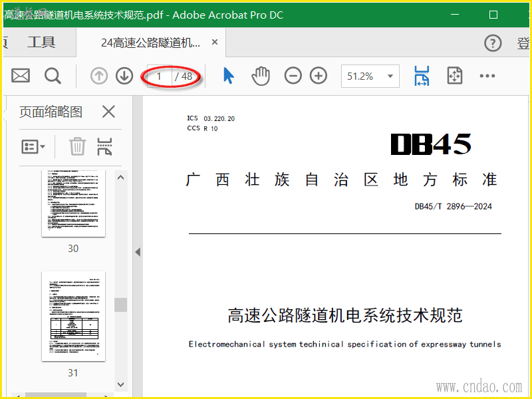Viewport: 532px width, 399px height.
Task: Click the / 48 total pages text
Action: (184, 76)
